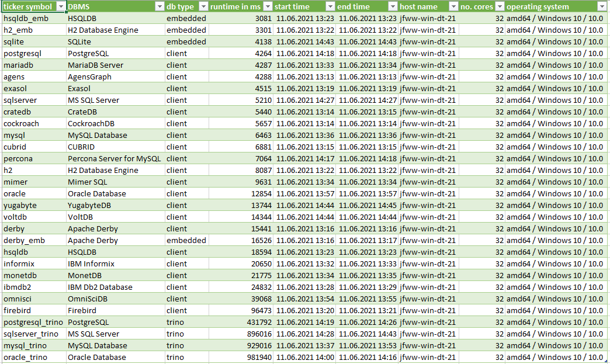This screenshot has width=610, height=364.
Task: Select the runtime cell '8087'
Action: (x=241, y=170)
